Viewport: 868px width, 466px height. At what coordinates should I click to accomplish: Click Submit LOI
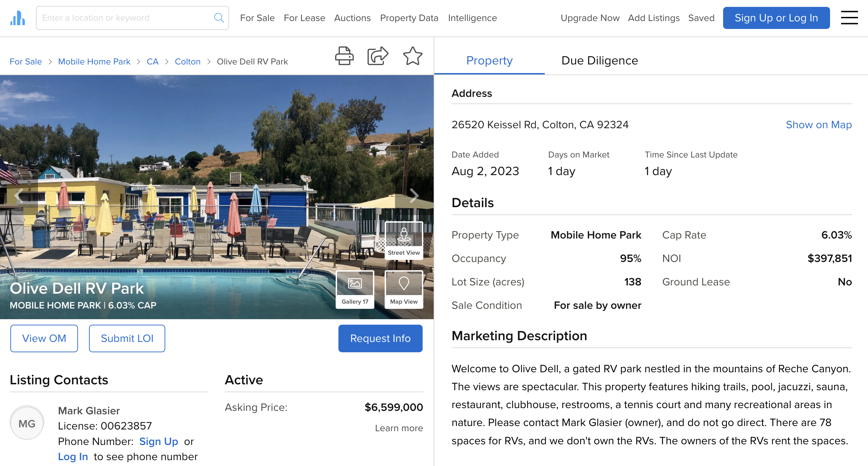pos(127,338)
